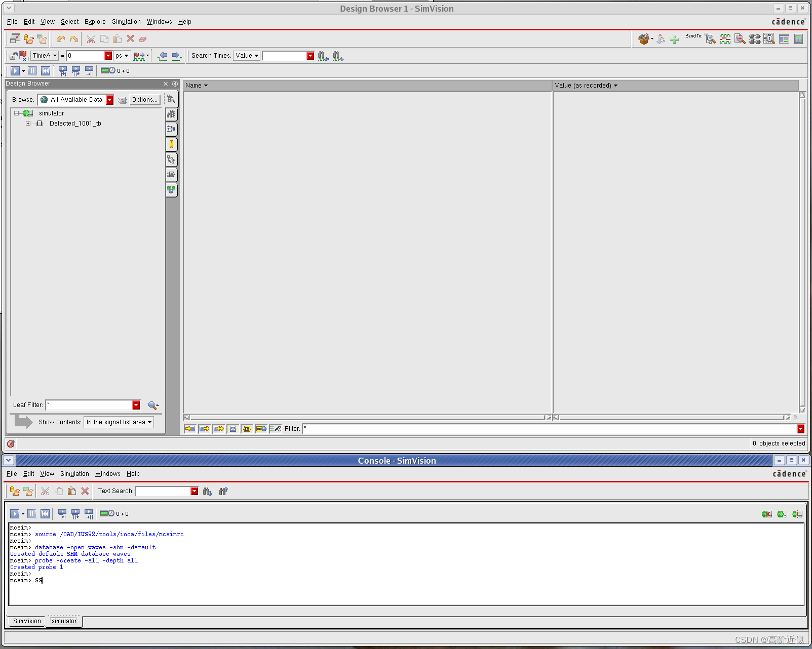Click the green plus icon in top toolbar
This screenshot has width=812, height=649.
point(674,39)
